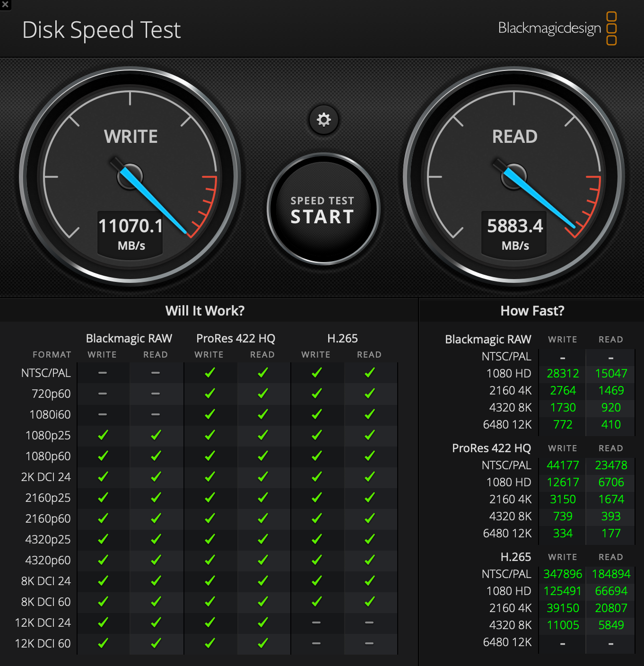
Task: Click the 739 ProRes 4320 8K write value
Action: [563, 517]
